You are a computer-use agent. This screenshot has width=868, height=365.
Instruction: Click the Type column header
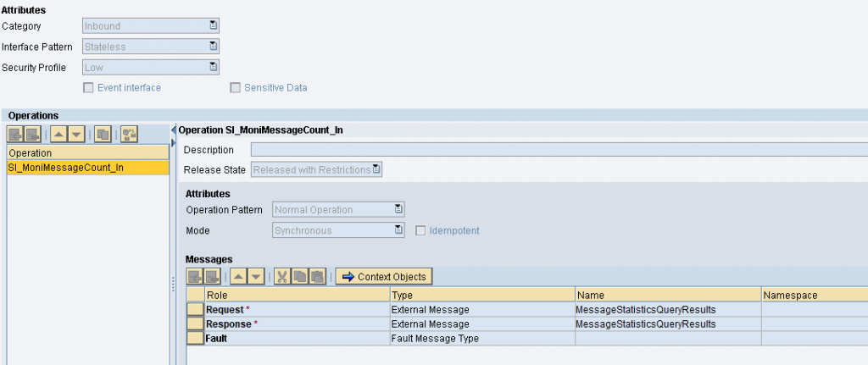[x=482, y=296]
